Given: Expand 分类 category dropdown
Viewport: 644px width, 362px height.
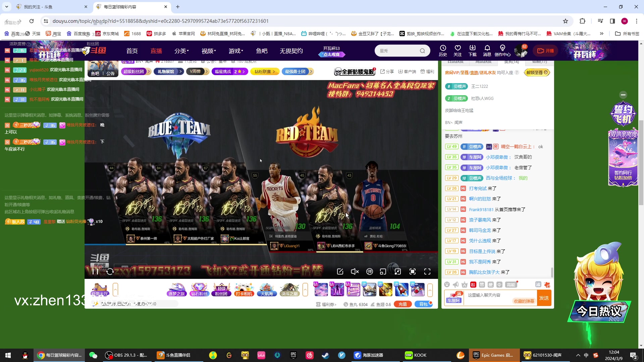Looking at the screenshot, I should (x=181, y=51).
